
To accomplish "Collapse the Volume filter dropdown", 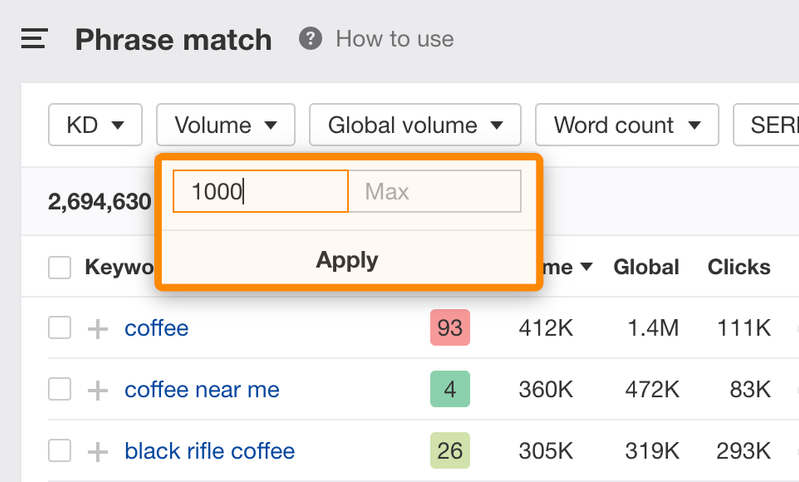I will pos(225,125).
